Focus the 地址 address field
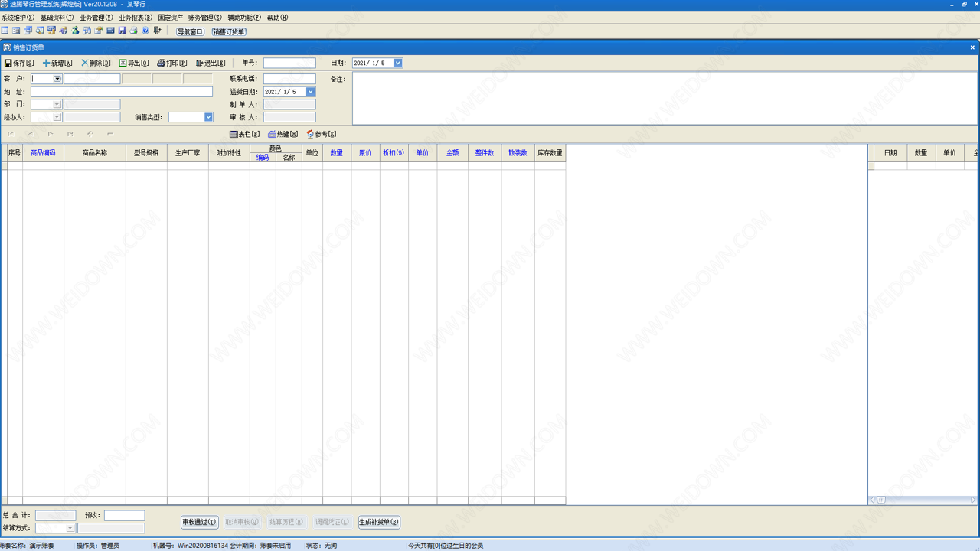 tap(122, 92)
